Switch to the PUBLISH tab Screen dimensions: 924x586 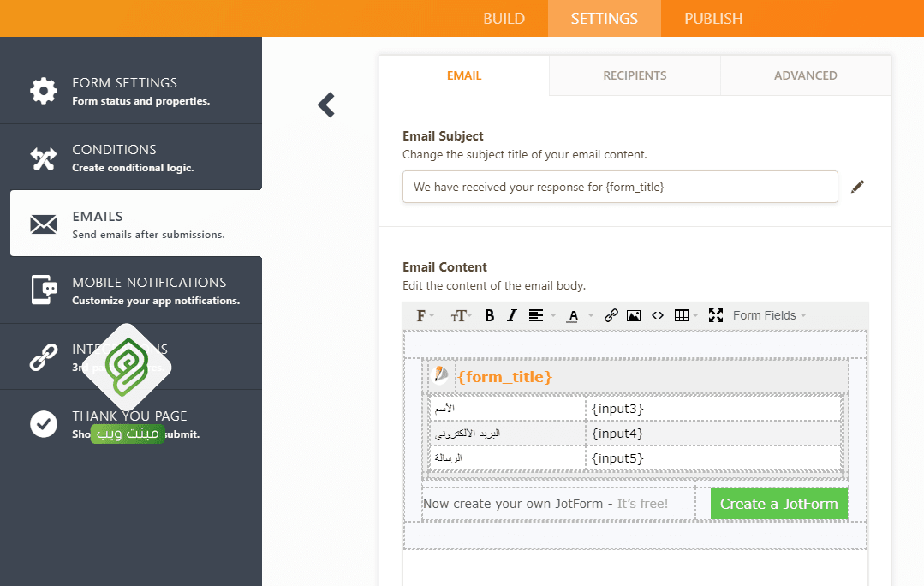coord(713,18)
